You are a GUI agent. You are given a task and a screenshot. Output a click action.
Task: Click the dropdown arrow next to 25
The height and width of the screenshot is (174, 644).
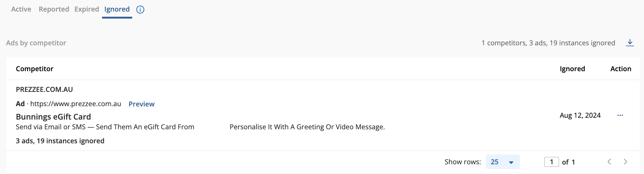(x=511, y=162)
